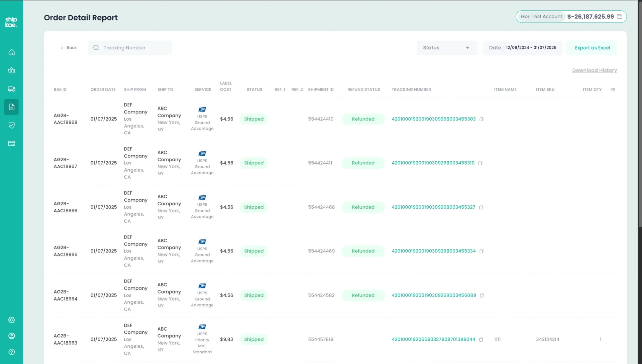The height and width of the screenshot is (364, 642).
Task: Open the delivery truck sidebar icon
Action: (11, 89)
